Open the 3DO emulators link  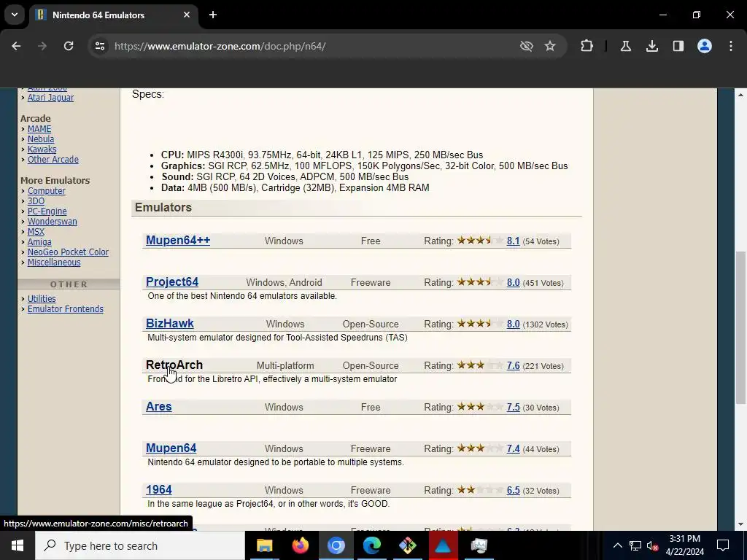click(x=36, y=201)
